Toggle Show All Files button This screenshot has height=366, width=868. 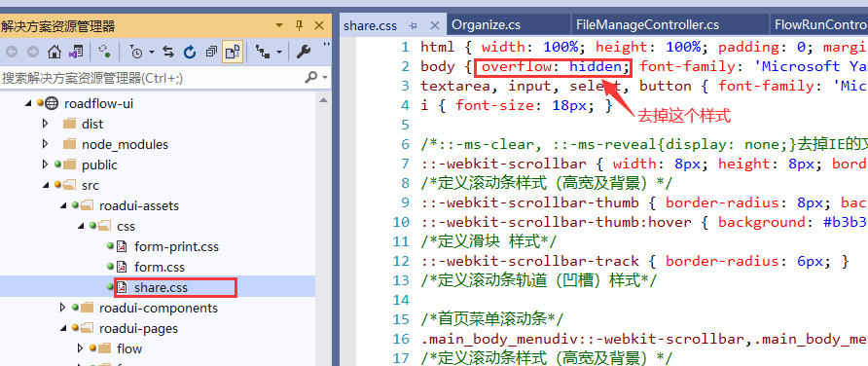point(233,52)
